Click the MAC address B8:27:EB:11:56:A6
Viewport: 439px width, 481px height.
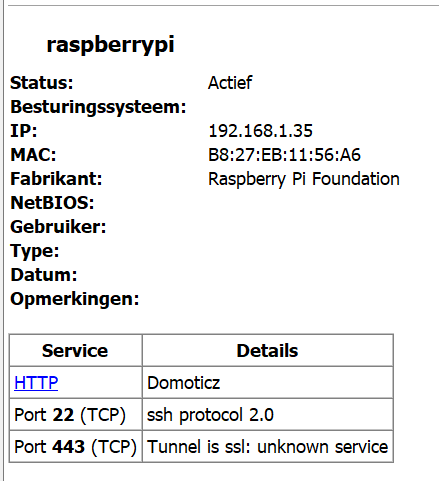pos(284,155)
